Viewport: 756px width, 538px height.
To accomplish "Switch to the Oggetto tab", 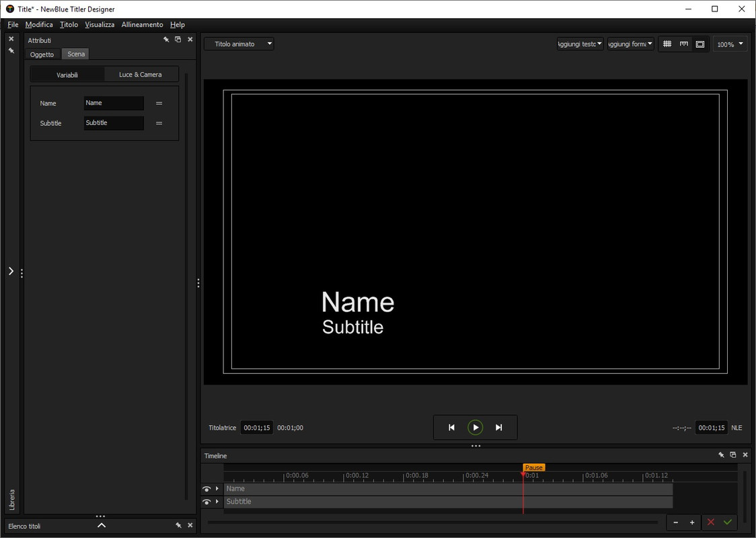I will click(x=42, y=54).
